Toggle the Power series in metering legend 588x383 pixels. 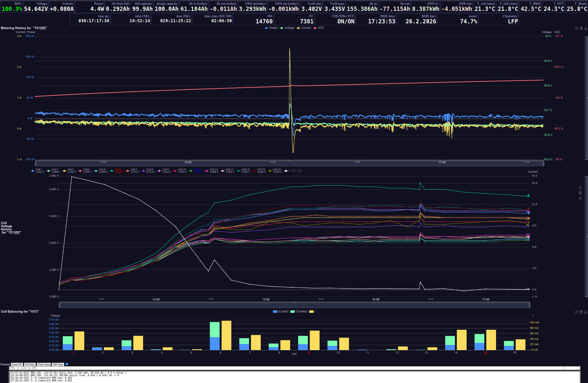tap(271, 28)
